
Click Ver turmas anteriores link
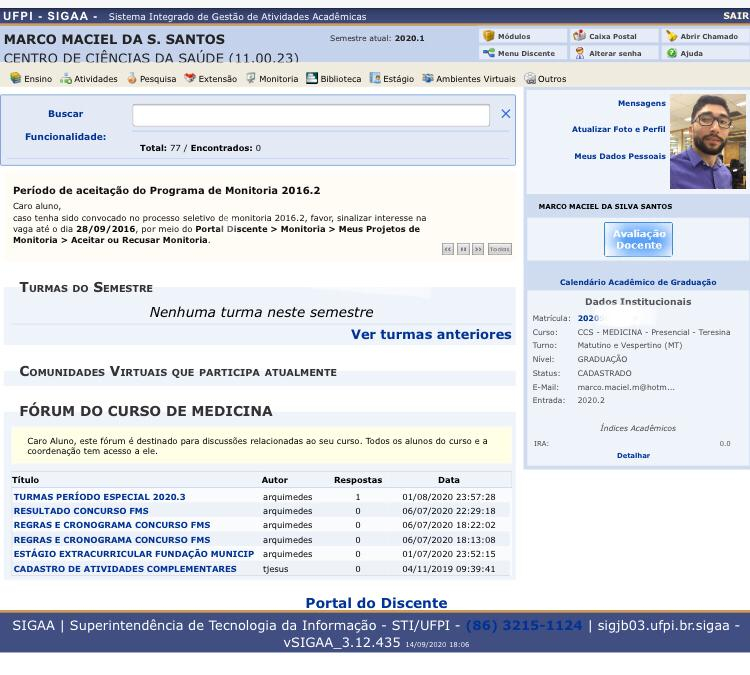pos(431,334)
